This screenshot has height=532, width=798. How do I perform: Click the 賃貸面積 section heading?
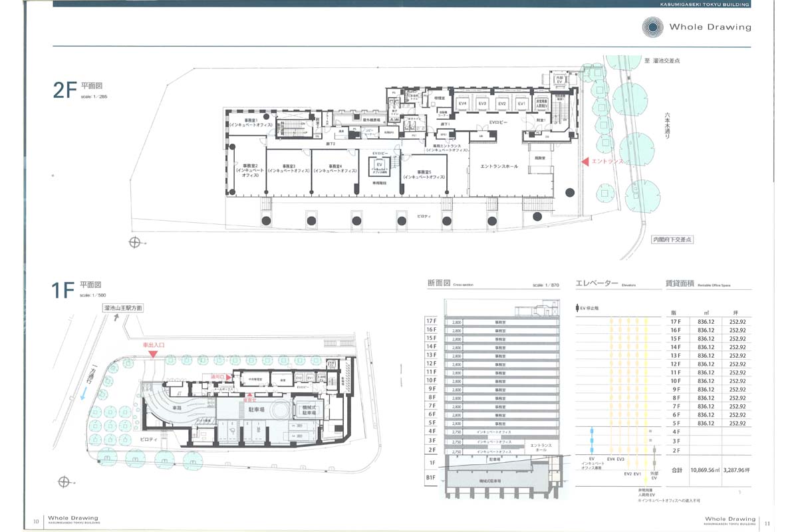click(x=680, y=283)
